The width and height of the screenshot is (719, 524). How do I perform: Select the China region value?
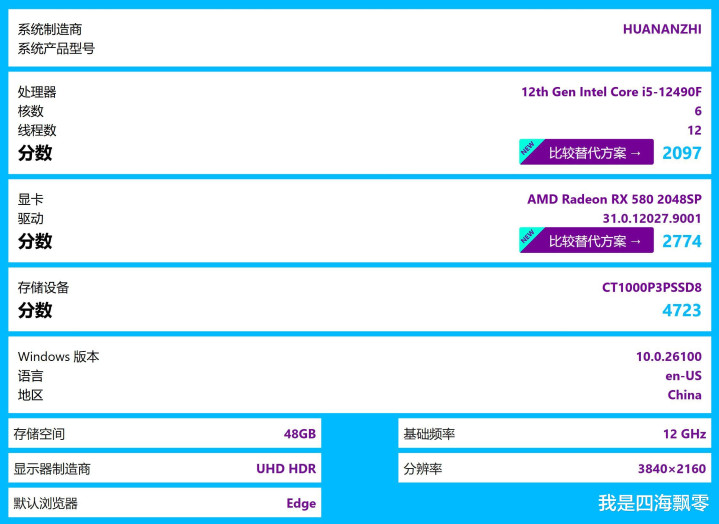[684, 395]
